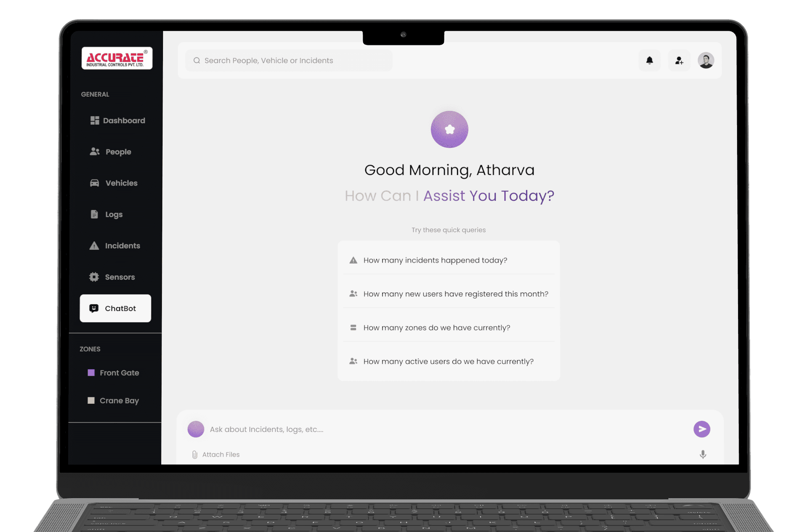View the Incidents section
This screenshot has width=808, height=532.
coord(114,246)
